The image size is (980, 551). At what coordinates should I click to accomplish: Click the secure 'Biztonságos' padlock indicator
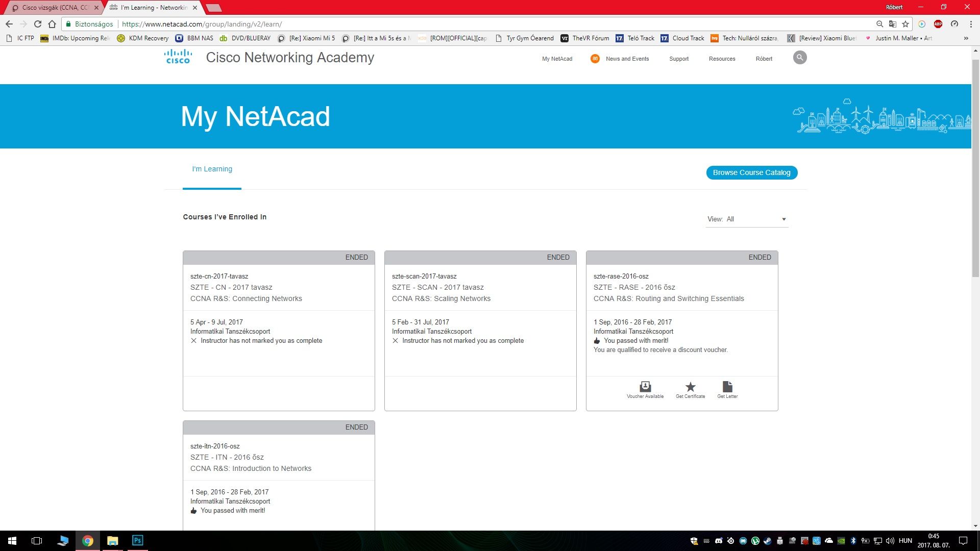point(89,24)
